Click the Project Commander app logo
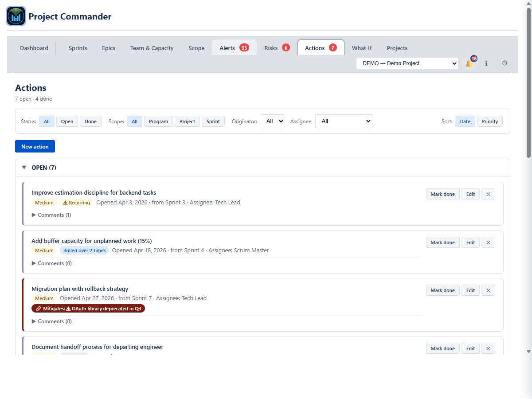Screen dimensions: 532x399 pos(16,16)
